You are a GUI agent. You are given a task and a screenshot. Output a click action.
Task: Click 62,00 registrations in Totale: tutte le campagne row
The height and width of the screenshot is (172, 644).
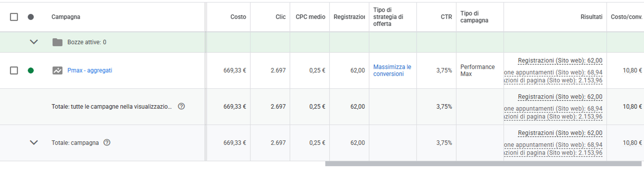pyautogui.click(x=358, y=106)
